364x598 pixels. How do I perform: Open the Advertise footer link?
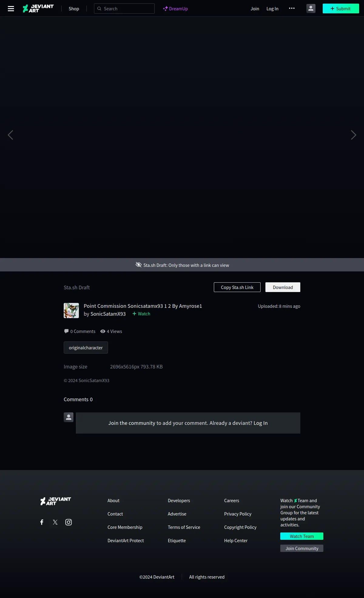point(177,514)
